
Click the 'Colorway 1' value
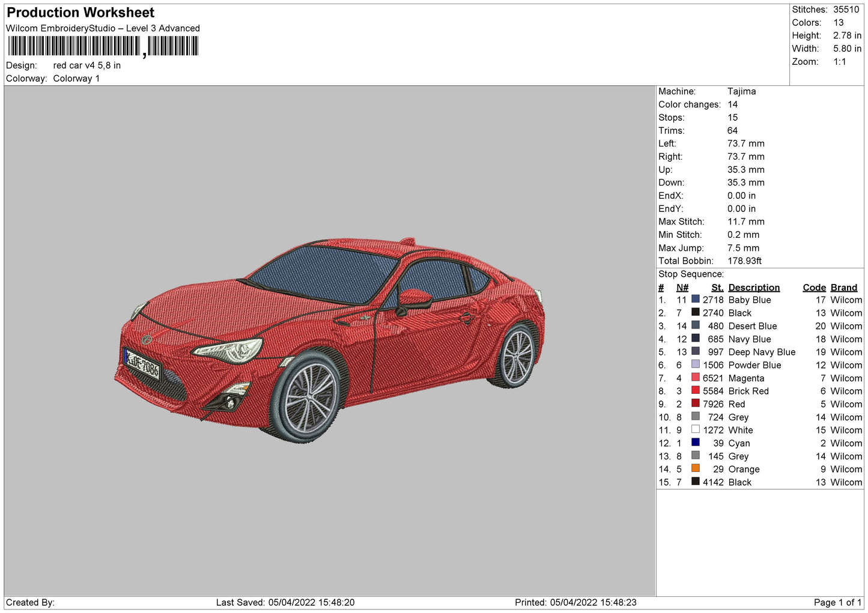[76, 79]
